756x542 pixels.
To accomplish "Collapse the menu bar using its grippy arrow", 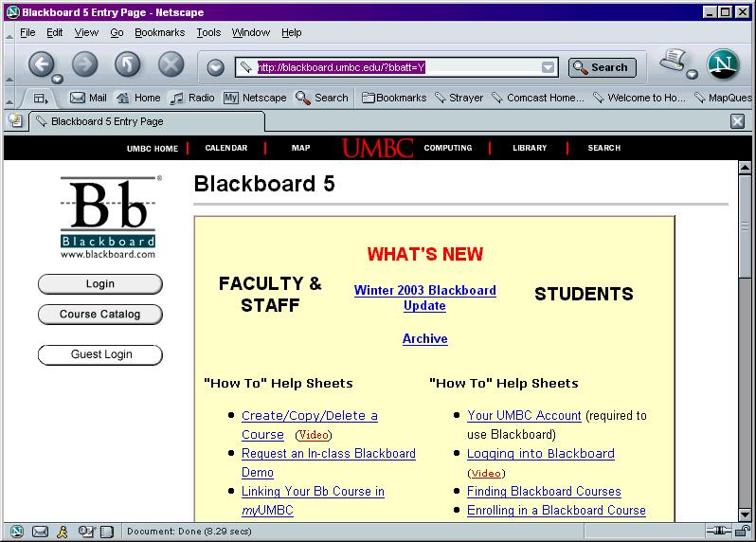I will point(9,36).
